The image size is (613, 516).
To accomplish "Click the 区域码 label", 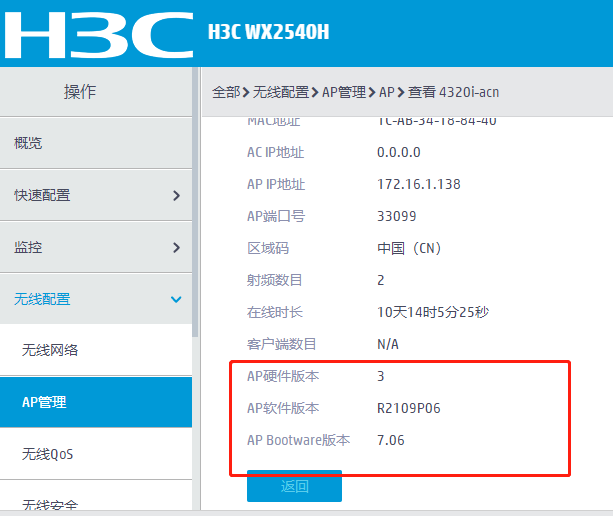I will [268, 248].
